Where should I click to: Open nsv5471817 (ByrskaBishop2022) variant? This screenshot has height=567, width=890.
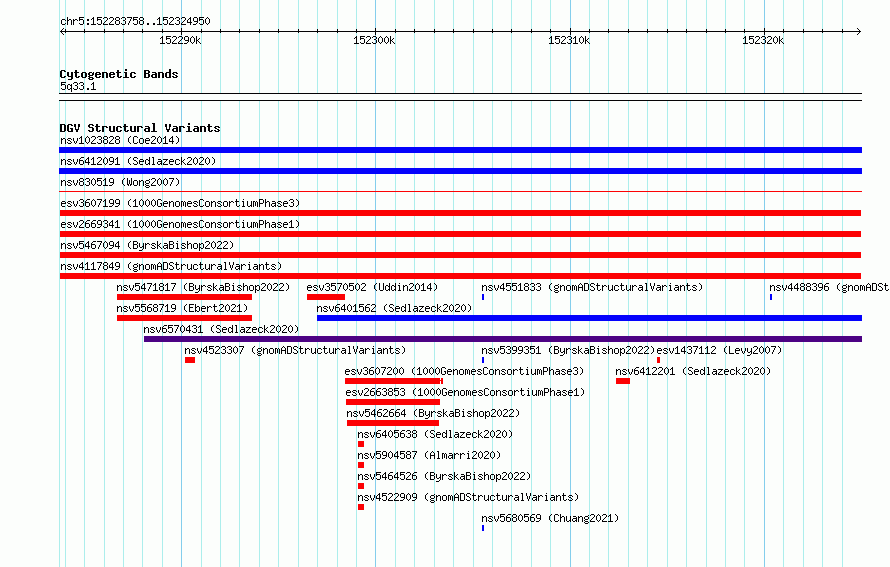click(x=203, y=287)
